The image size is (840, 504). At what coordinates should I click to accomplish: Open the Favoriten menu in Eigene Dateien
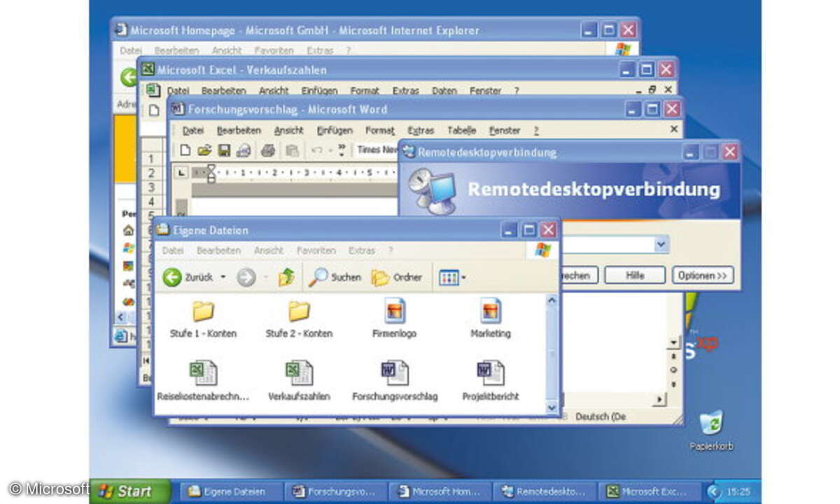[316, 250]
